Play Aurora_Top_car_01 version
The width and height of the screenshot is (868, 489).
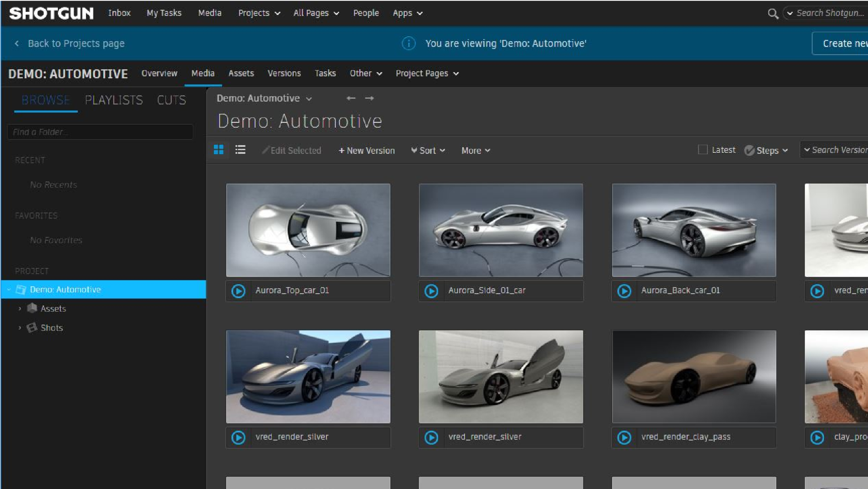pos(238,291)
